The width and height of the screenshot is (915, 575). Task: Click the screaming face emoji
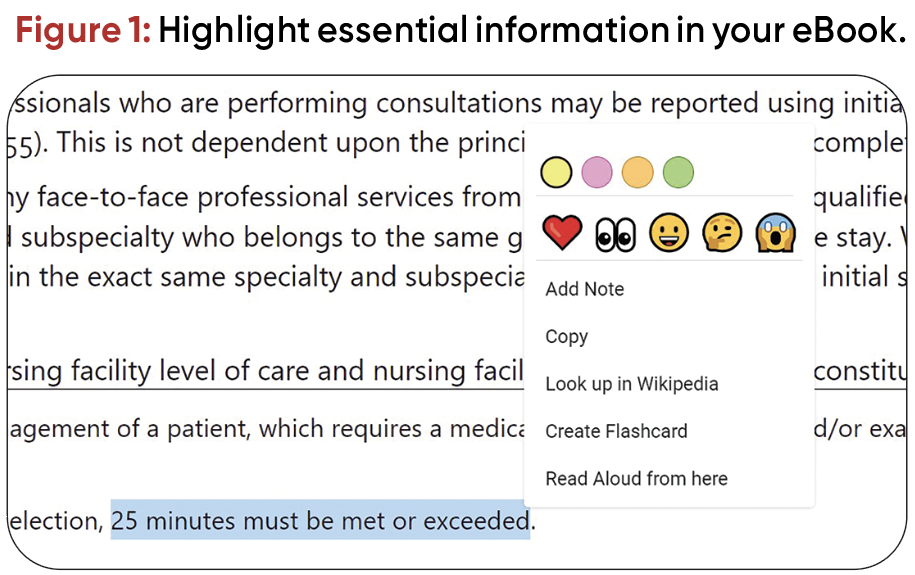pyautogui.click(x=775, y=234)
